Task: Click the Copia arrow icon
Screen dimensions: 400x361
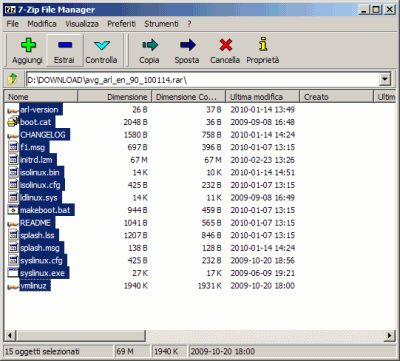Action: [x=150, y=45]
